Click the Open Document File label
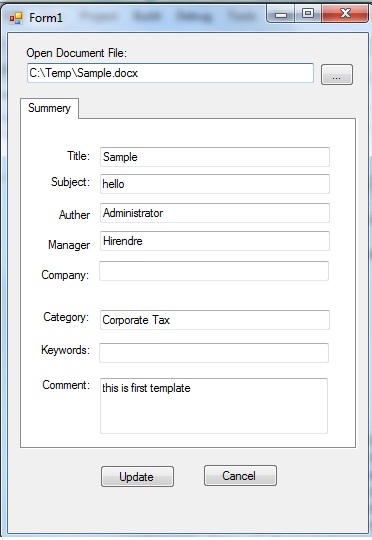The width and height of the screenshot is (372, 540). [x=76, y=53]
